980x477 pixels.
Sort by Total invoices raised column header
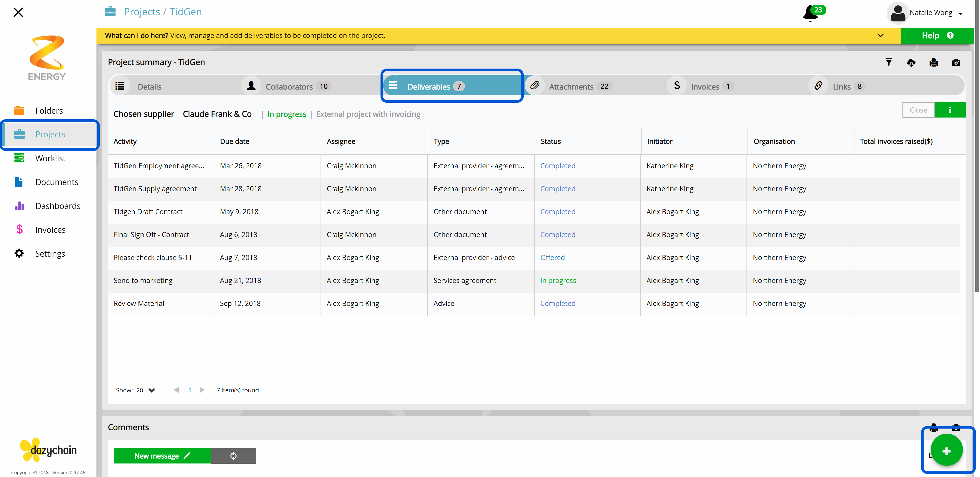(896, 141)
